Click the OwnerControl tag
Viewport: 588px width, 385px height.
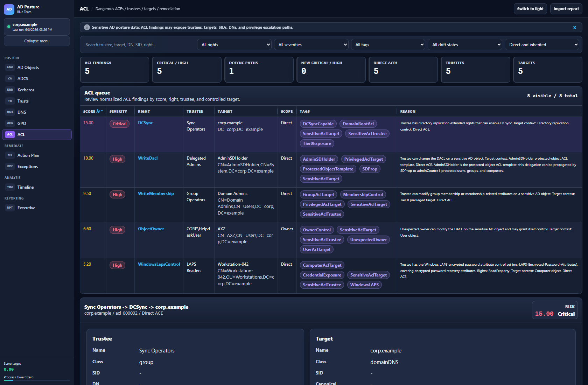(x=317, y=230)
